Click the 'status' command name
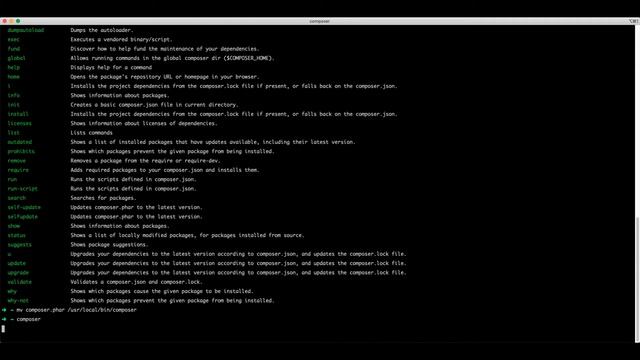This screenshot has height=360, width=640. 16,236
